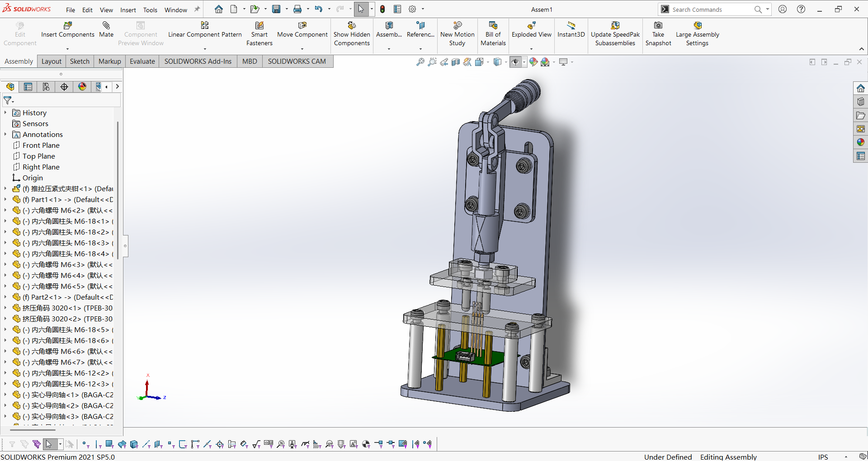The height and width of the screenshot is (461, 868).
Task: Expand the Annotations tree node
Action: [x=5, y=134]
